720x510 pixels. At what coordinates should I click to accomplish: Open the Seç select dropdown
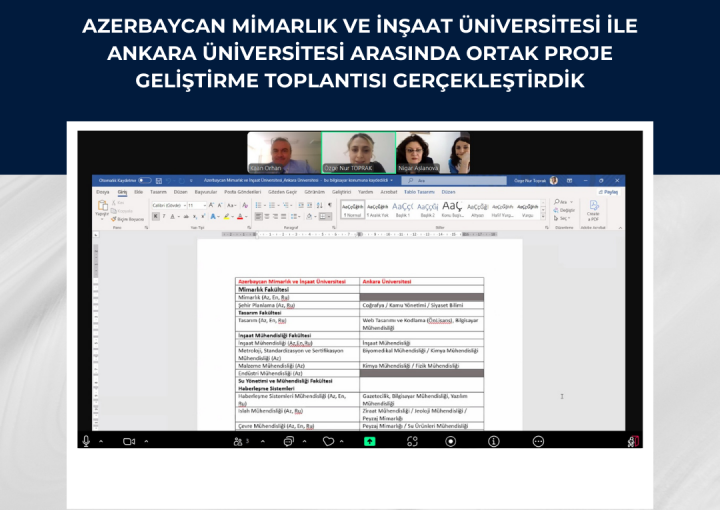pos(562,218)
